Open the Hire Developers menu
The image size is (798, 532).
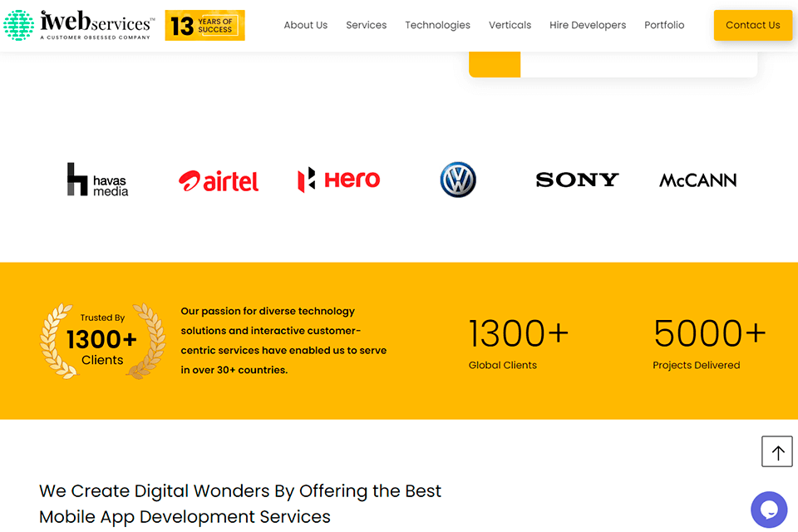[588, 25]
